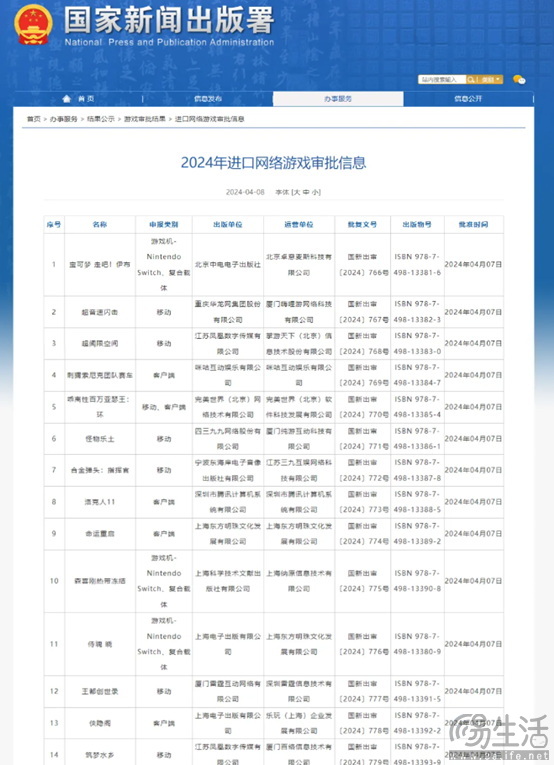Open search type dropdown beside search box

click(x=491, y=80)
